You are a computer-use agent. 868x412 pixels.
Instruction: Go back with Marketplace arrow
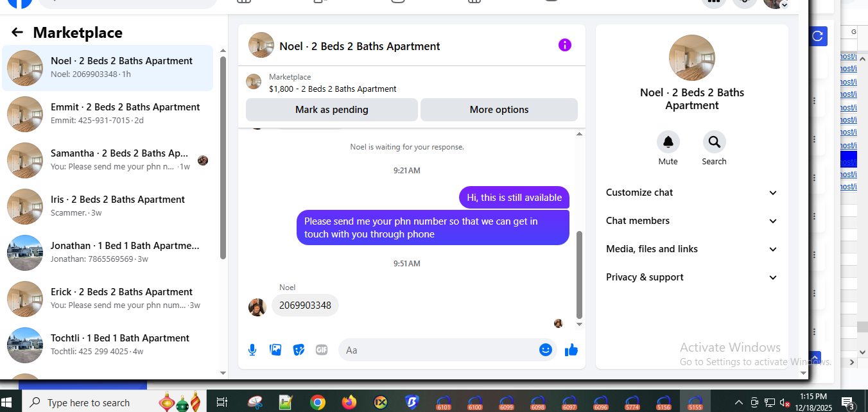point(17,32)
